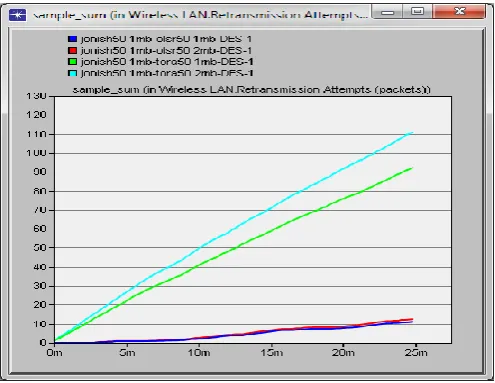Click the 0m x-axis label
Image resolution: width=495 pixels, height=383 pixels.
[54, 353]
